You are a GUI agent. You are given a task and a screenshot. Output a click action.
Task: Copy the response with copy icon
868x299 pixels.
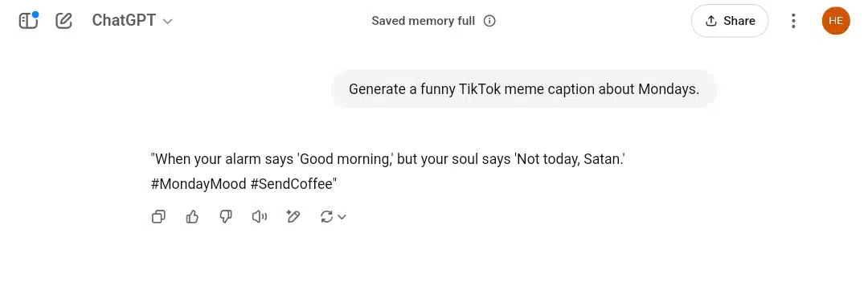pyautogui.click(x=158, y=216)
